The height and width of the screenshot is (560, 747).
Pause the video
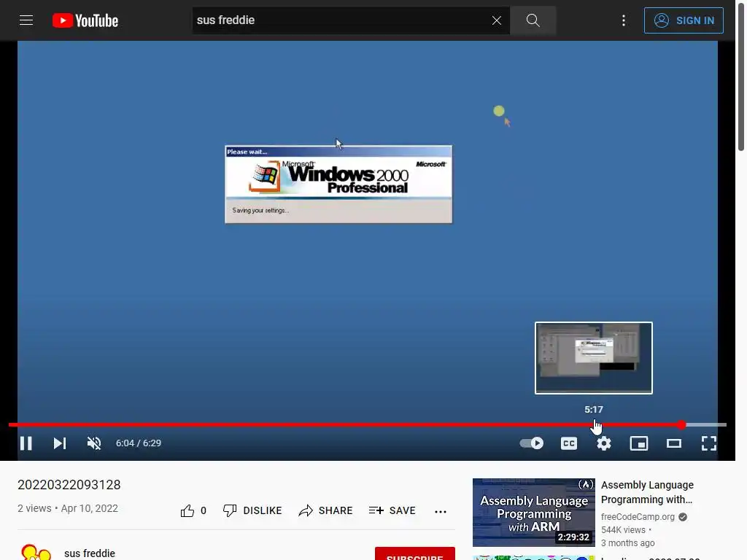coord(26,443)
